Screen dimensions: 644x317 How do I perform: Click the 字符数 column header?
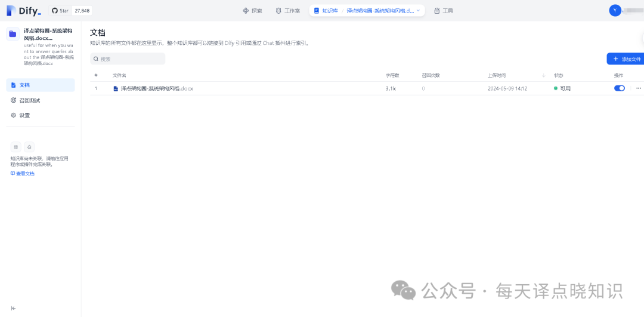coord(392,76)
